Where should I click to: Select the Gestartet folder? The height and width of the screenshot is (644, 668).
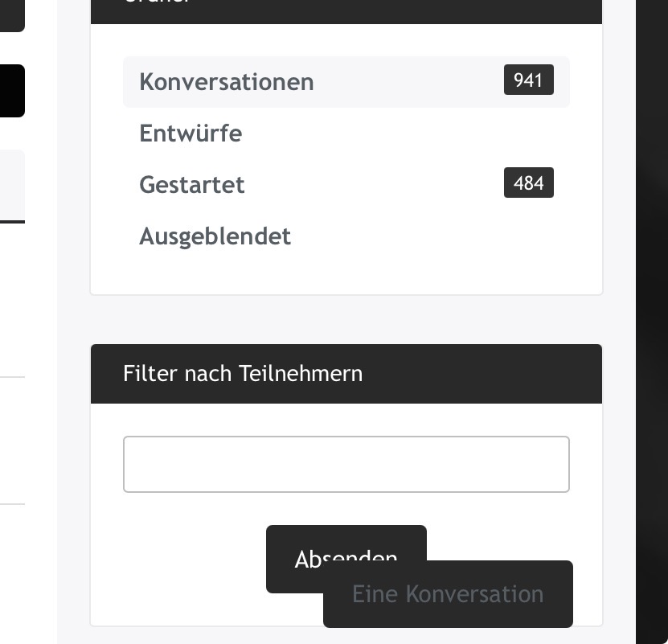192,185
